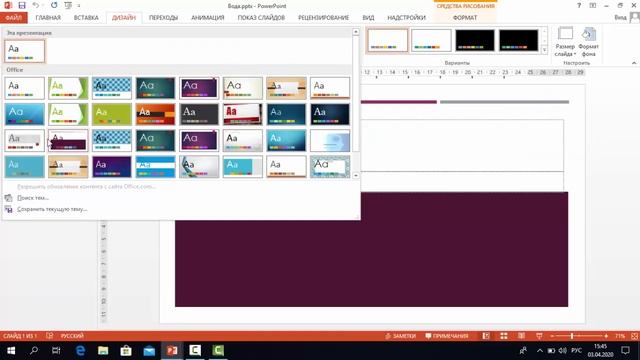Switch to ПЕРЕХОДЫ tab
This screenshot has width=640, height=360.
point(163,18)
